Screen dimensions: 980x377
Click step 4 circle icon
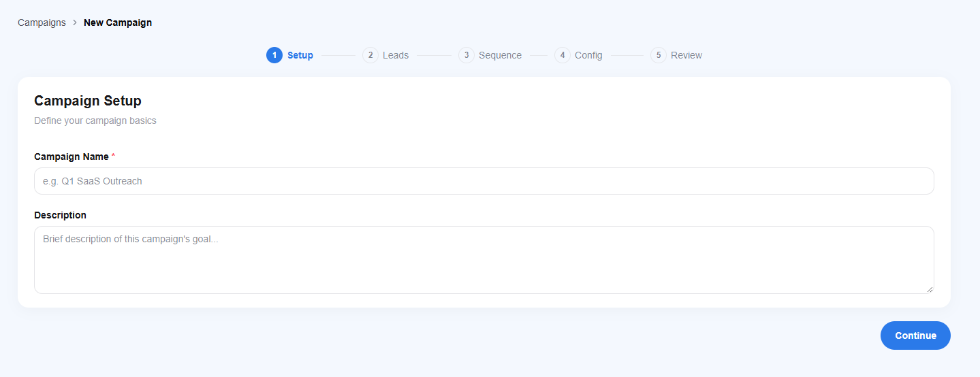[563, 55]
